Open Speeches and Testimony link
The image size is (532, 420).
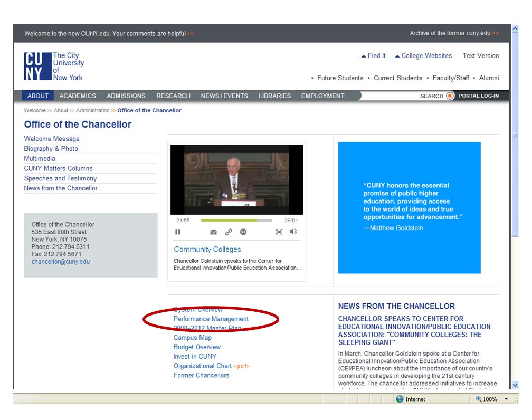pyautogui.click(x=60, y=178)
